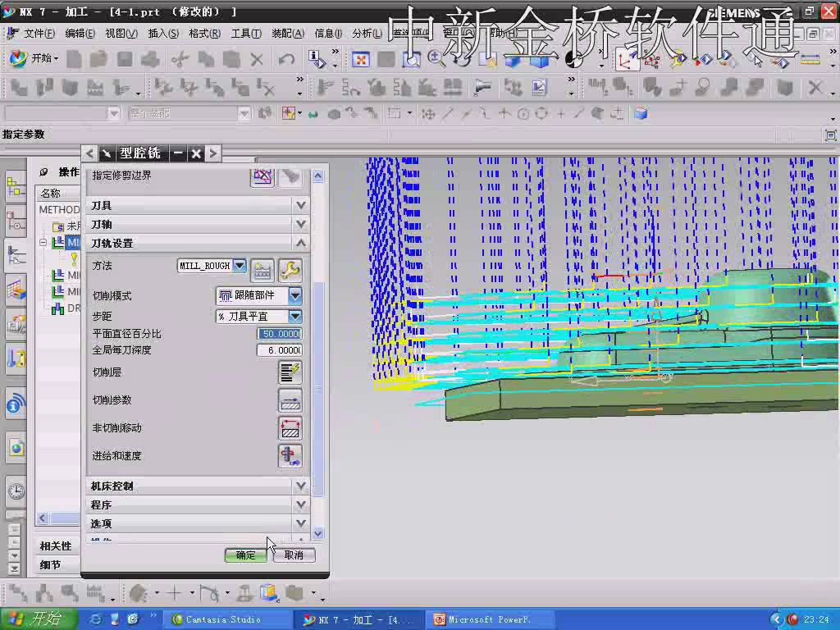The width and height of the screenshot is (840, 630).
Task: Click the Zoom magnifier icon in toolbar
Action: (436, 59)
